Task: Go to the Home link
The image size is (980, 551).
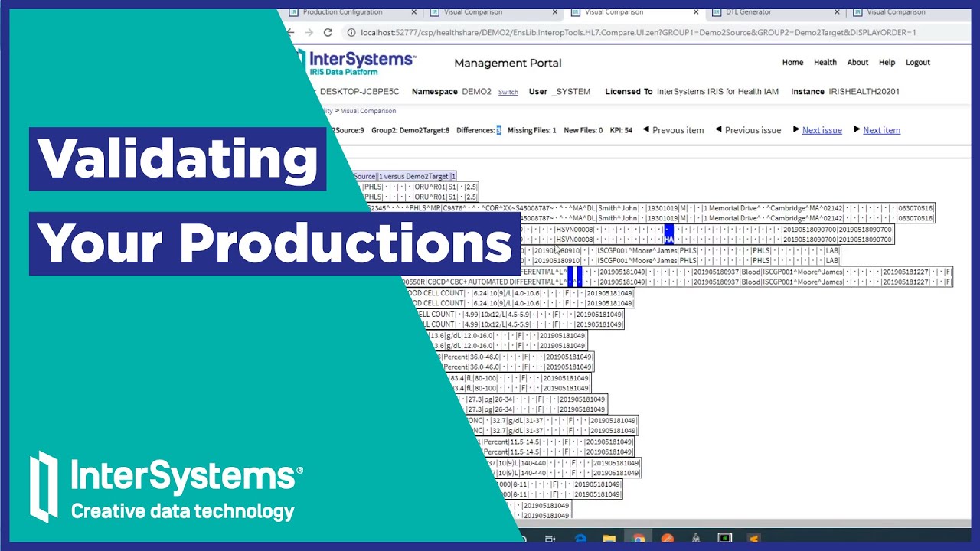Action: (792, 63)
